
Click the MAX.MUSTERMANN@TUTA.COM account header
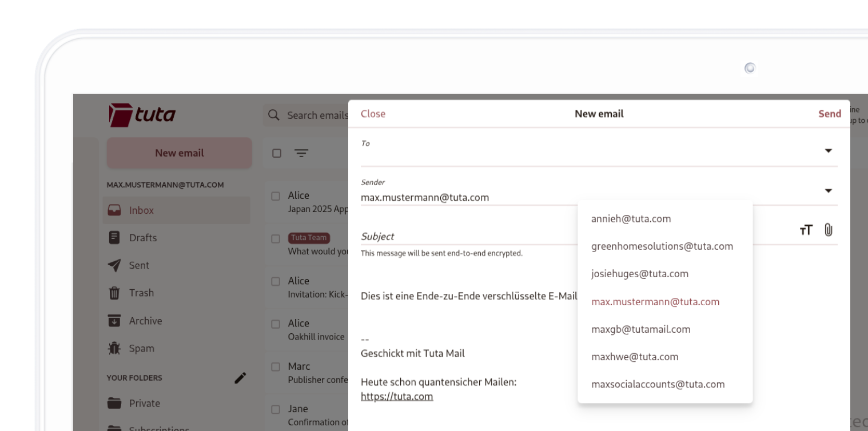coord(165,185)
